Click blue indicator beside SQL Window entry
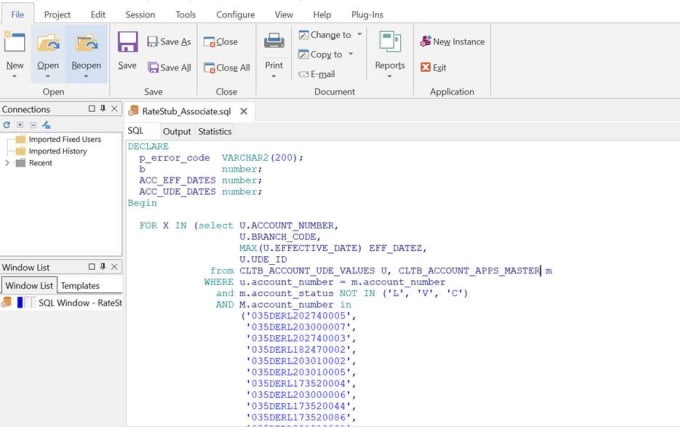 pos(20,303)
